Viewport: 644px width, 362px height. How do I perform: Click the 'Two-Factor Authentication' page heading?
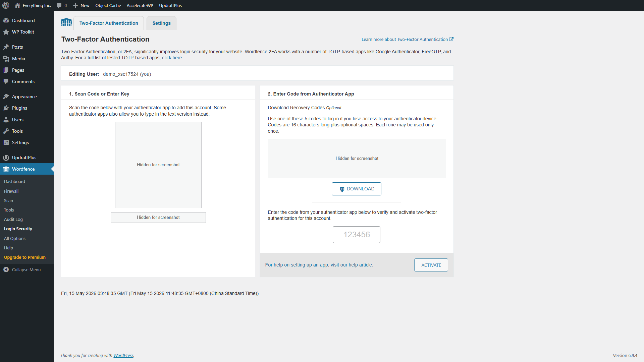(x=105, y=39)
